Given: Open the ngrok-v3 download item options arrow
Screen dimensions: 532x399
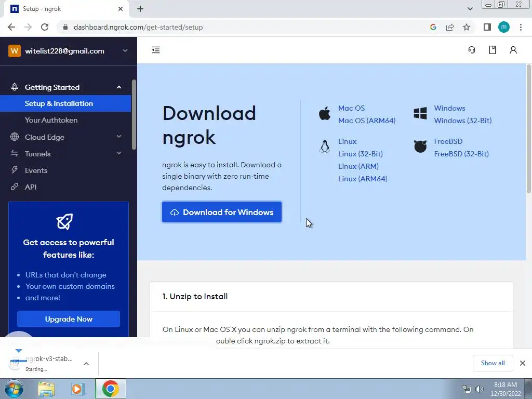Looking at the screenshot, I should pyautogui.click(x=86, y=364).
